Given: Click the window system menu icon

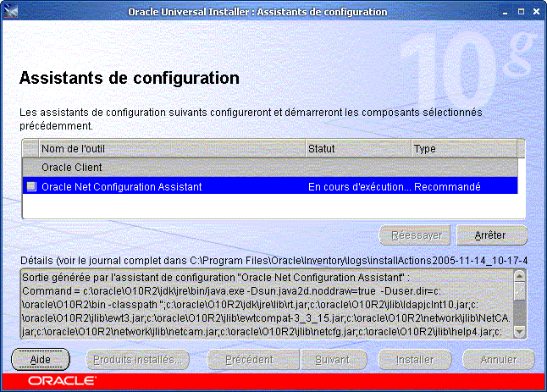Looking at the screenshot, I should (x=10, y=12).
